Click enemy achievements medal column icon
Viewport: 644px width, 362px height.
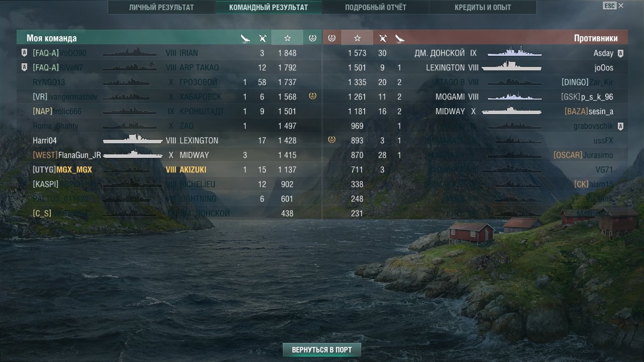[x=332, y=38]
